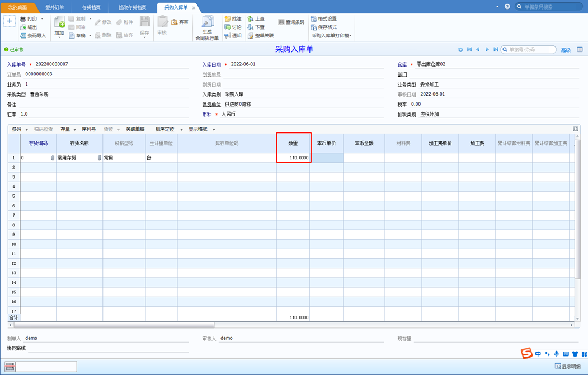588x375 pixels.
Task: Click the 整单关联 document link icon
Action: click(x=251, y=36)
